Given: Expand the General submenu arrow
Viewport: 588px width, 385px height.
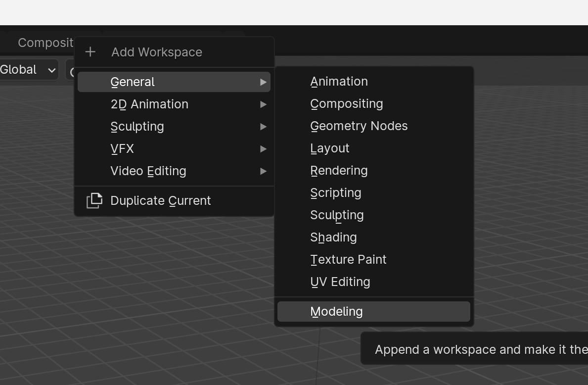Looking at the screenshot, I should pyautogui.click(x=263, y=82).
